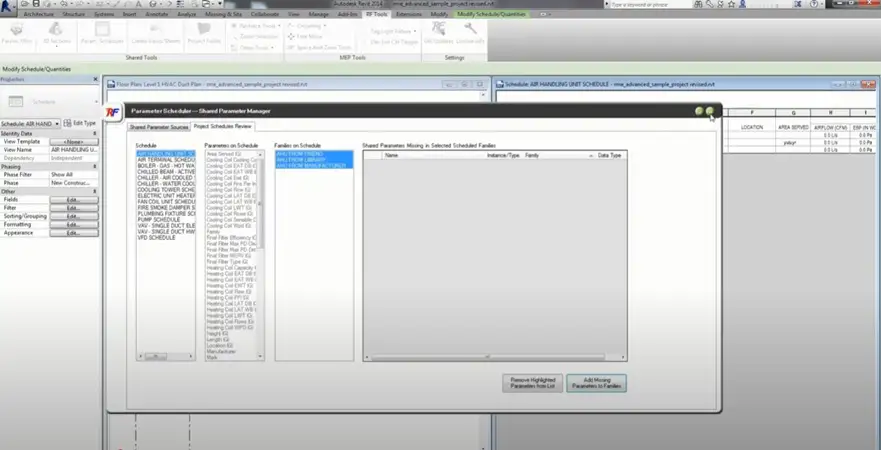Click the Free Move tool icon
The height and width of the screenshot is (450, 881).
tap(291, 37)
